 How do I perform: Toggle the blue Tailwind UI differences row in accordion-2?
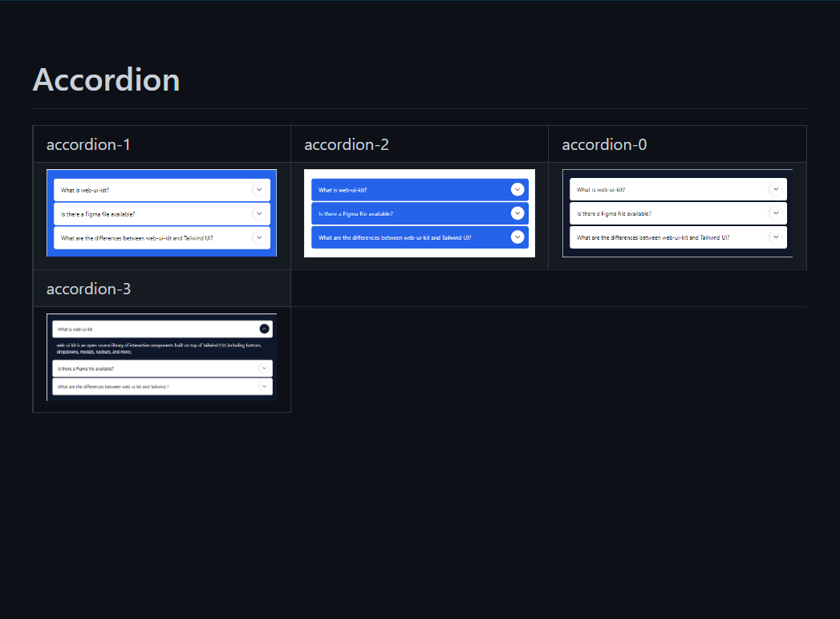[419, 237]
